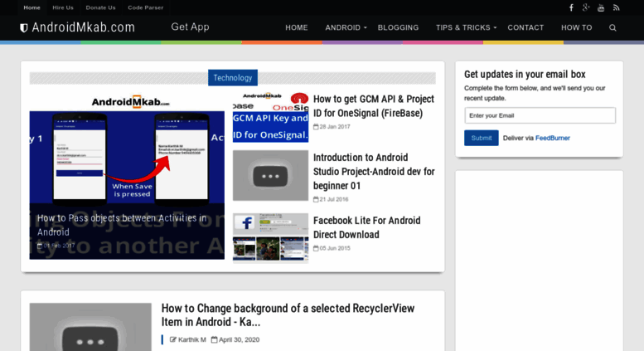Click the AndroidMkab.com site title

(84, 27)
